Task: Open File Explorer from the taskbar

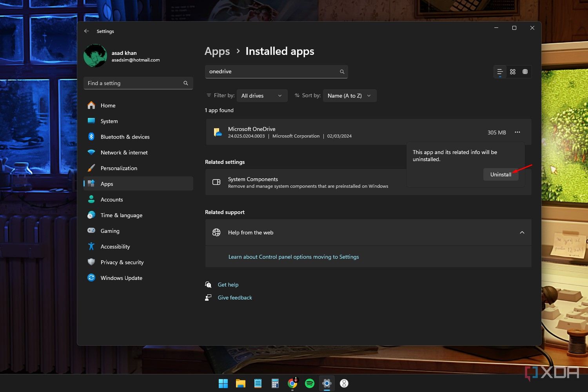Action: [x=240, y=383]
